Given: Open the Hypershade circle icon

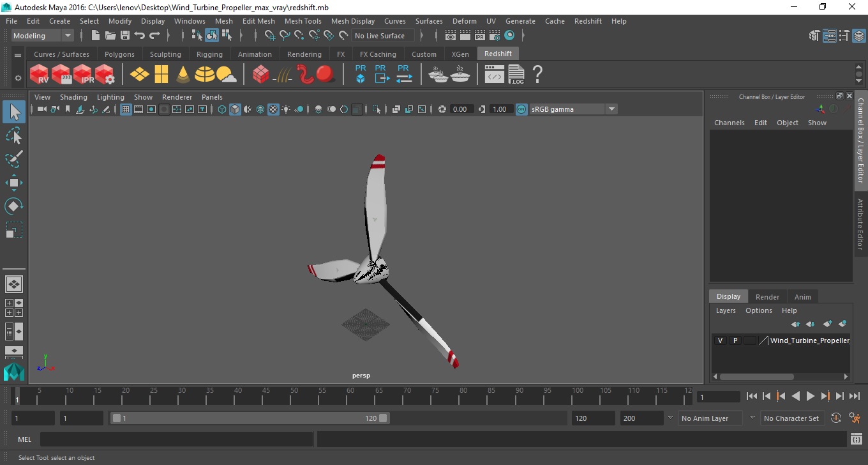Looking at the screenshot, I should [x=509, y=36].
